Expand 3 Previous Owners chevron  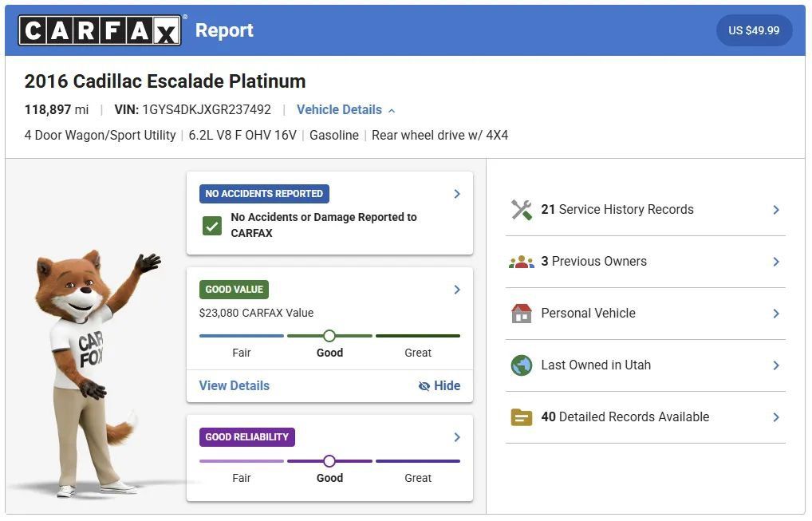pos(776,262)
